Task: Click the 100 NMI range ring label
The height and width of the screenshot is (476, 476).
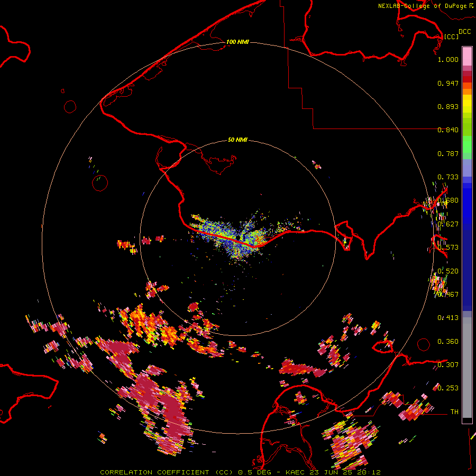Action: [237, 42]
